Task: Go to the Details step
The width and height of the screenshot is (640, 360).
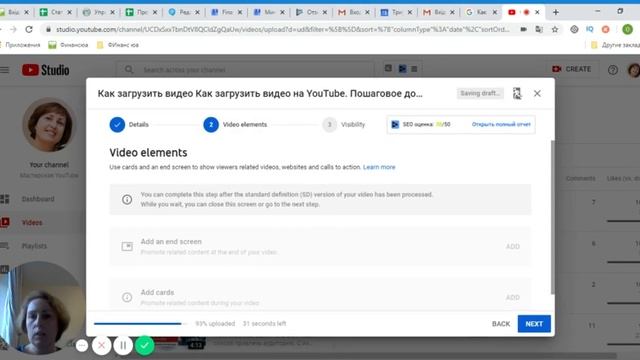Action: 129,124
